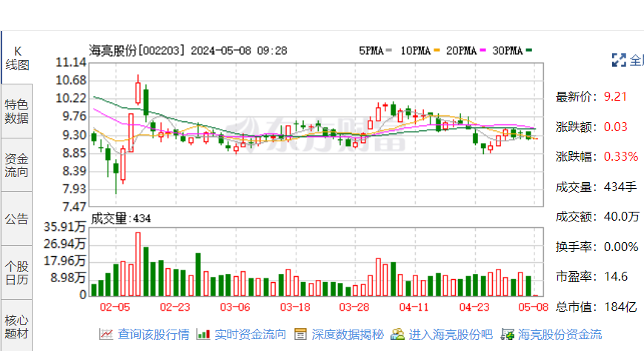Click the 03-18 date axis label
Viewport: 644px width, 351px height.
click(x=295, y=307)
